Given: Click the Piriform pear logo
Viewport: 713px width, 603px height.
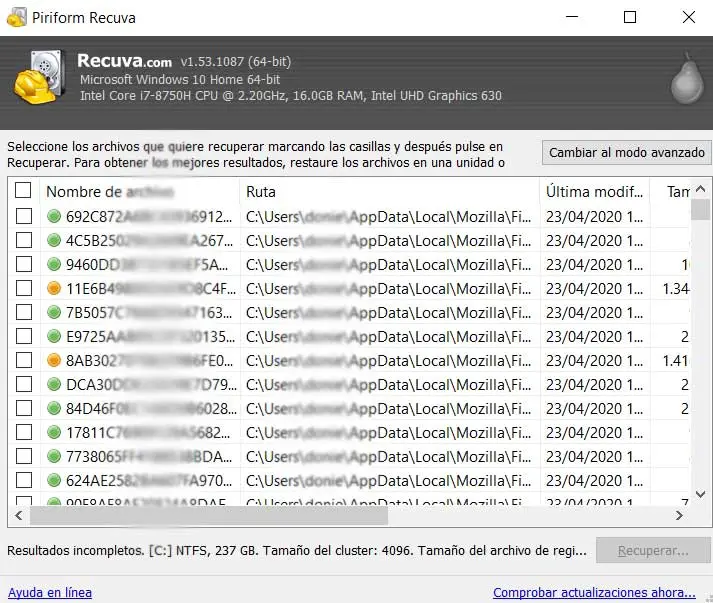Looking at the screenshot, I should click(688, 78).
